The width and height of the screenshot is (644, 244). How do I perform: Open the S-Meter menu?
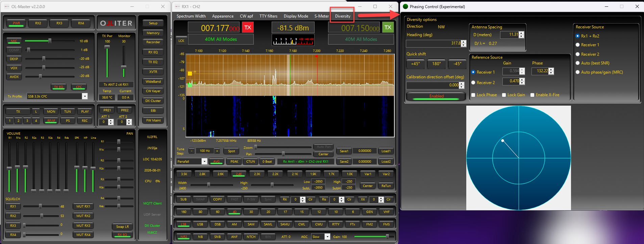pyautogui.click(x=321, y=16)
